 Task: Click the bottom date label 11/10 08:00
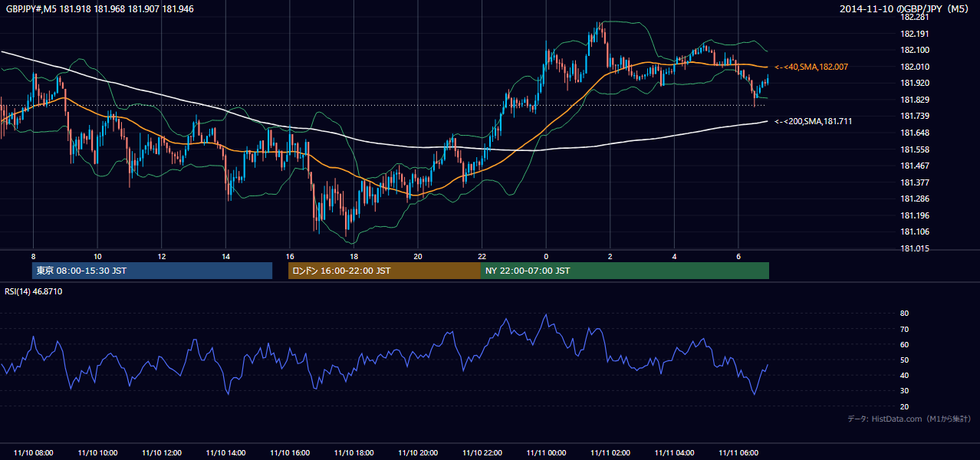click(33, 453)
